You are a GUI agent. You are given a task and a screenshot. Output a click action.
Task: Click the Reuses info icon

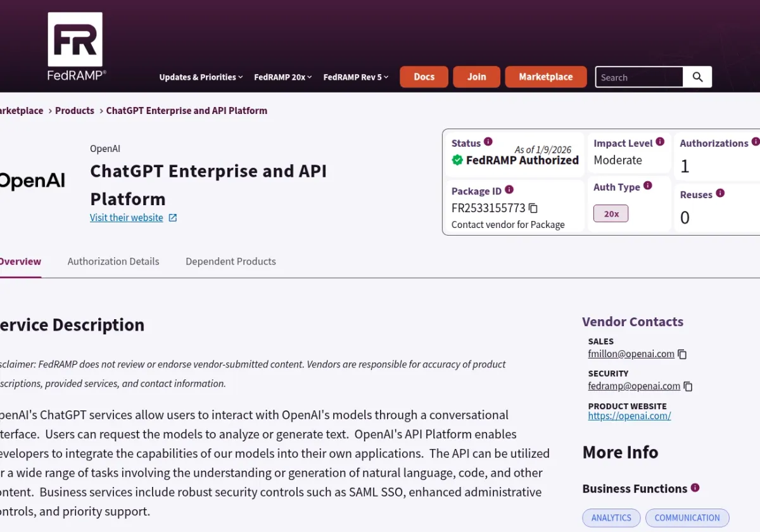point(720,193)
